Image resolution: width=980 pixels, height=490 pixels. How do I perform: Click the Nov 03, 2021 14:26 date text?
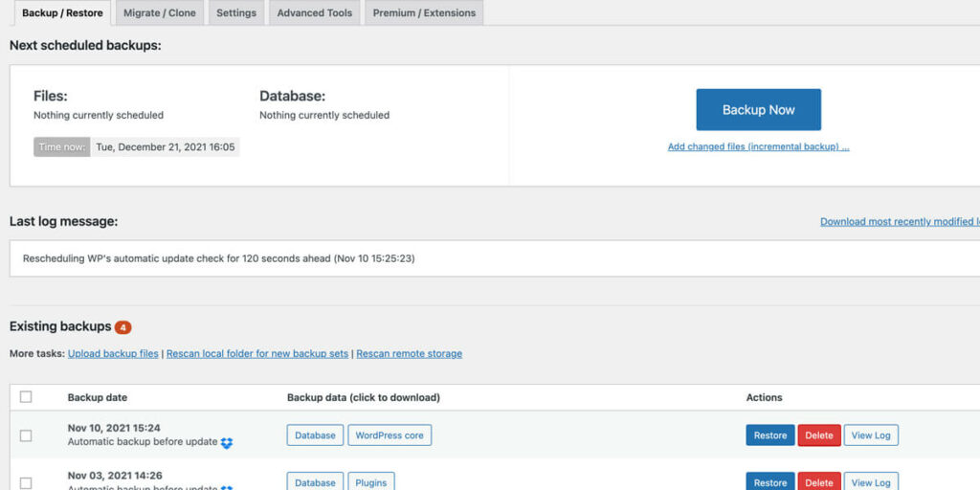(115, 476)
